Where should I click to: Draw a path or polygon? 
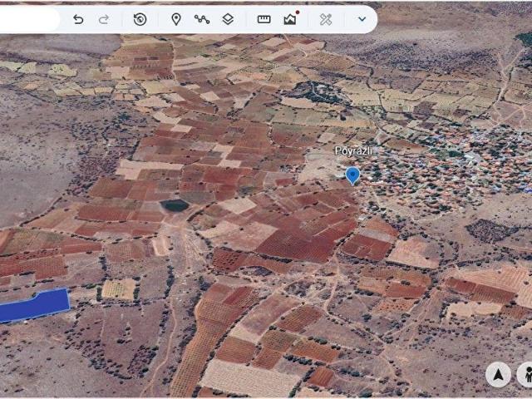201,19
